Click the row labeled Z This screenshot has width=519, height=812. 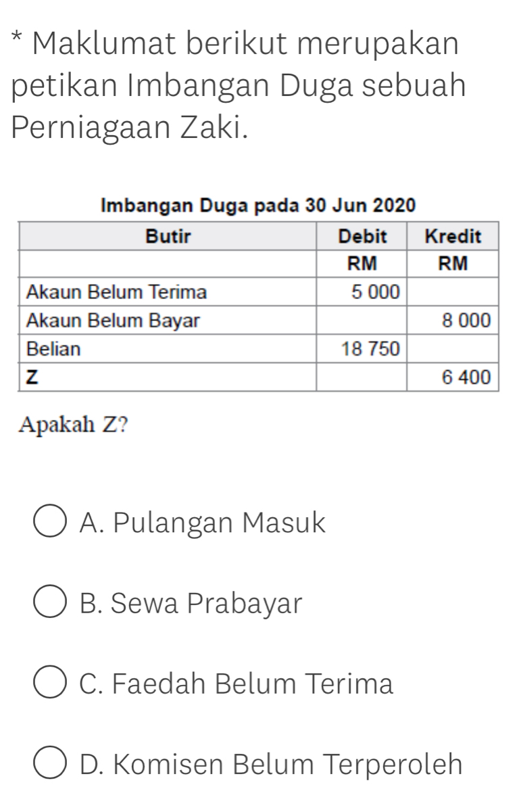coord(33,376)
